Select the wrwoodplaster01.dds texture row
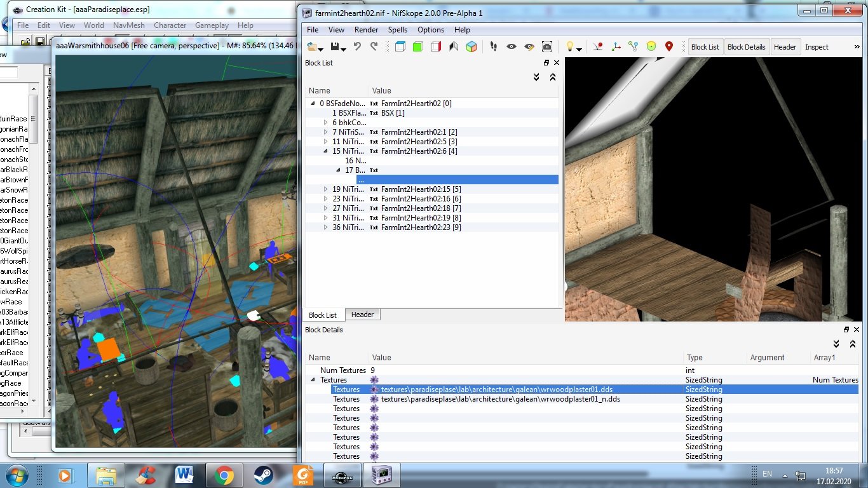The width and height of the screenshot is (868, 488). point(496,390)
